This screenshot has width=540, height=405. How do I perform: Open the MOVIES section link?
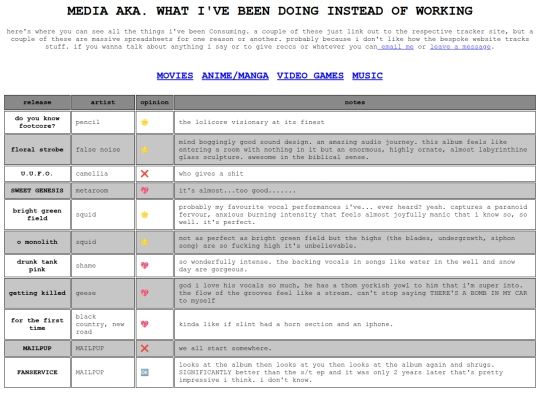tap(175, 76)
